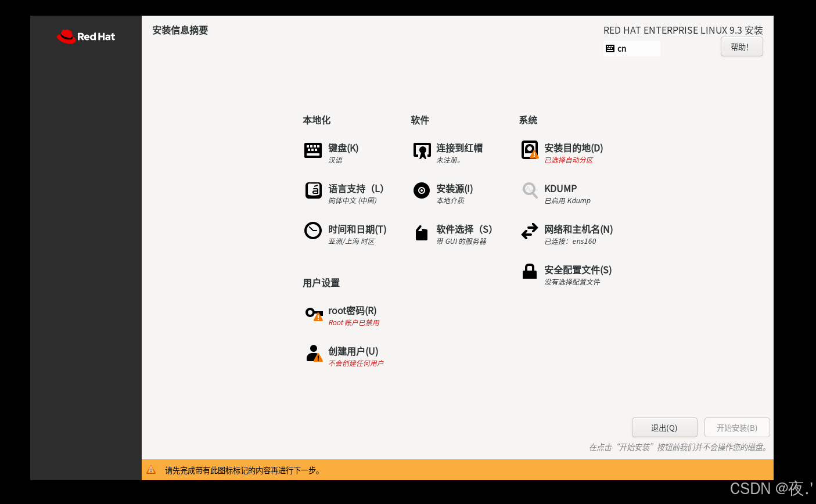Viewport: 816px width, 504px height.
Task: Click the Red Hat logo
Action: (x=86, y=37)
